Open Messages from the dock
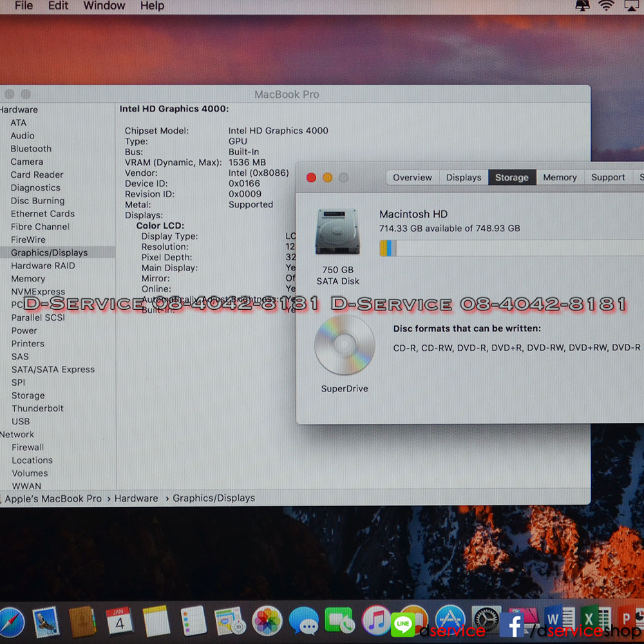Viewport: 644px width, 644px height. pos(303,621)
